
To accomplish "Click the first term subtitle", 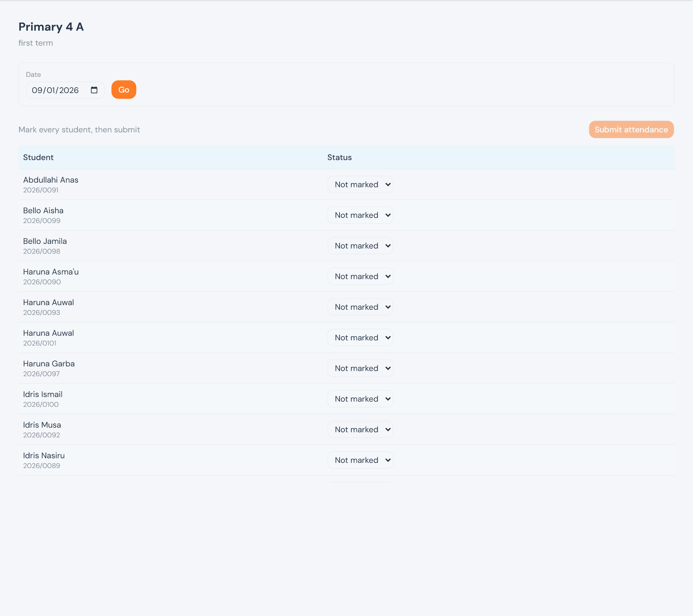I will pyautogui.click(x=36, y=43).
